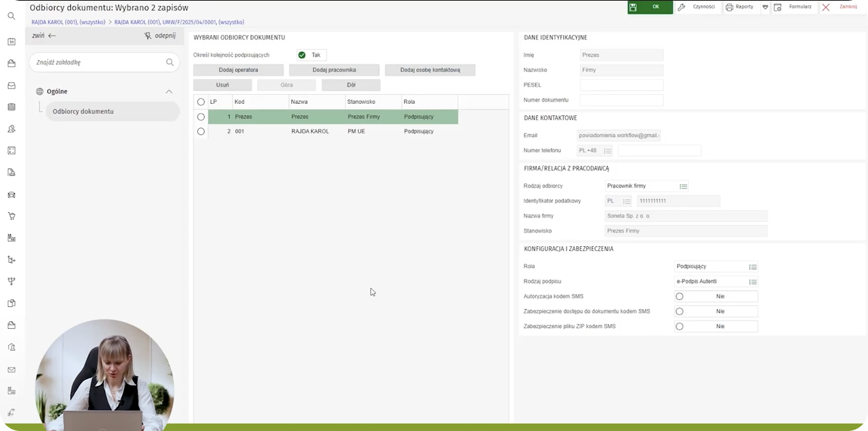Open the calendar icon in sidebar

pos(11,42)
